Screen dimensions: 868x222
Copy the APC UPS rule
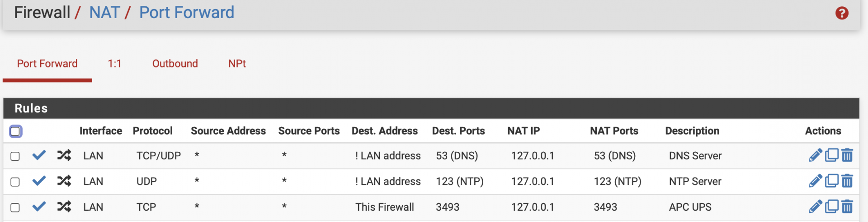831,207
